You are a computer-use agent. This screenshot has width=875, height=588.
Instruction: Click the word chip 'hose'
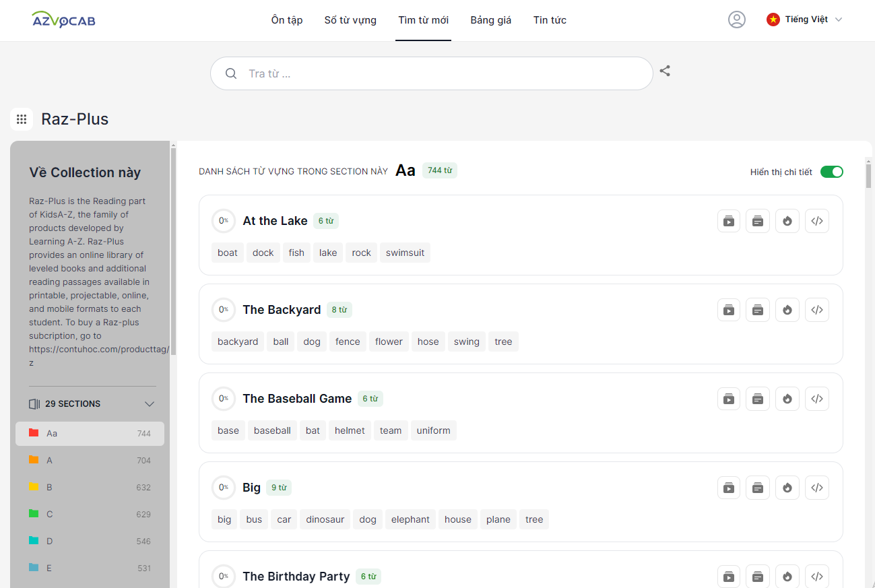(x=428, y=341)
